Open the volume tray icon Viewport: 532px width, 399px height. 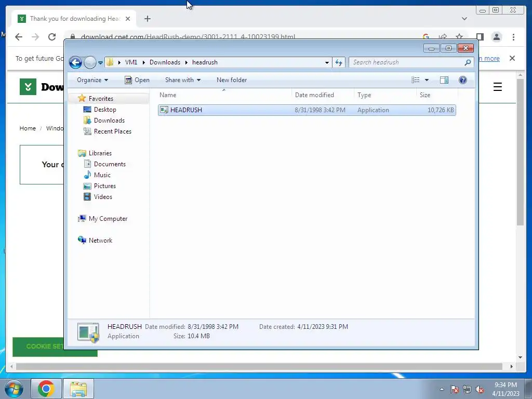pos(480,389)
